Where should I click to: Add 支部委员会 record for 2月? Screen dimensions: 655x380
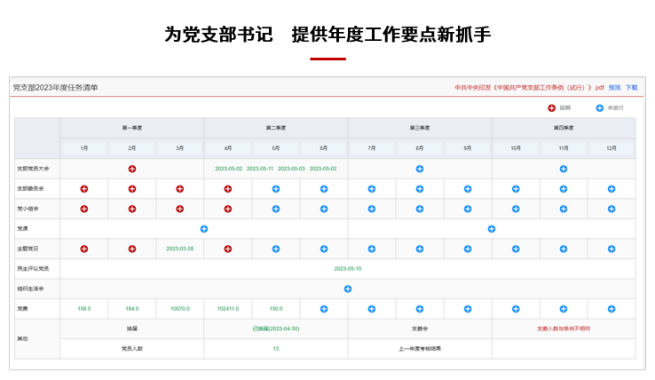(x=132, y=189)
